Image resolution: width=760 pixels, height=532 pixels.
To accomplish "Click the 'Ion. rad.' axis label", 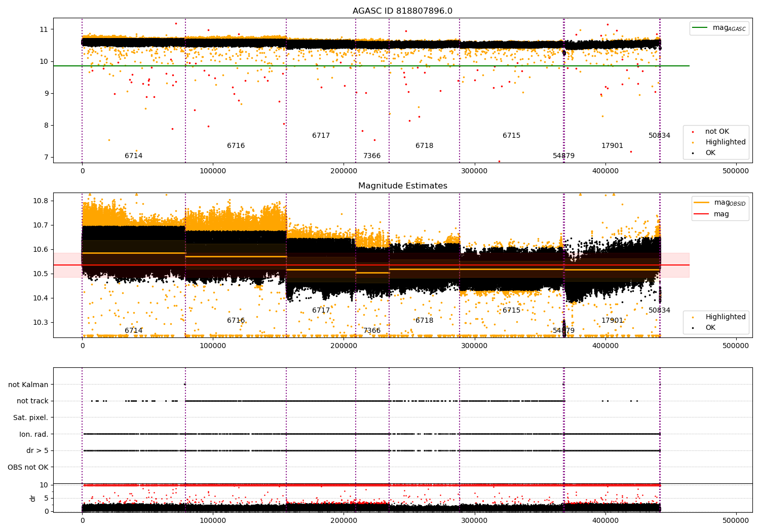I will click(x=34, y=435).
